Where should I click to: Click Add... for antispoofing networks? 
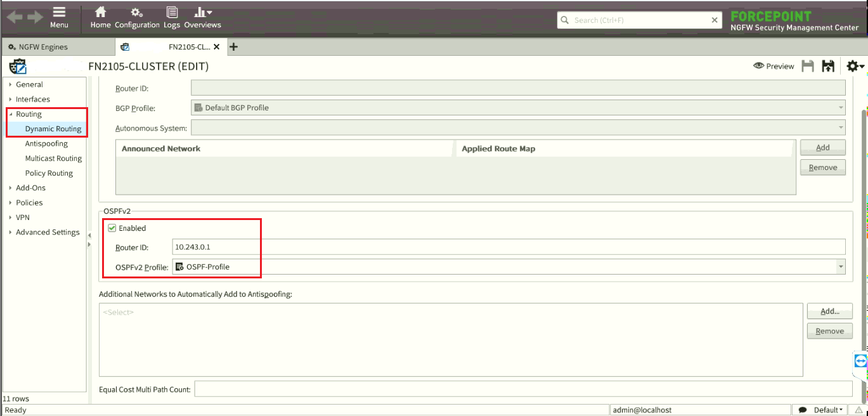(x=829, y=311)
